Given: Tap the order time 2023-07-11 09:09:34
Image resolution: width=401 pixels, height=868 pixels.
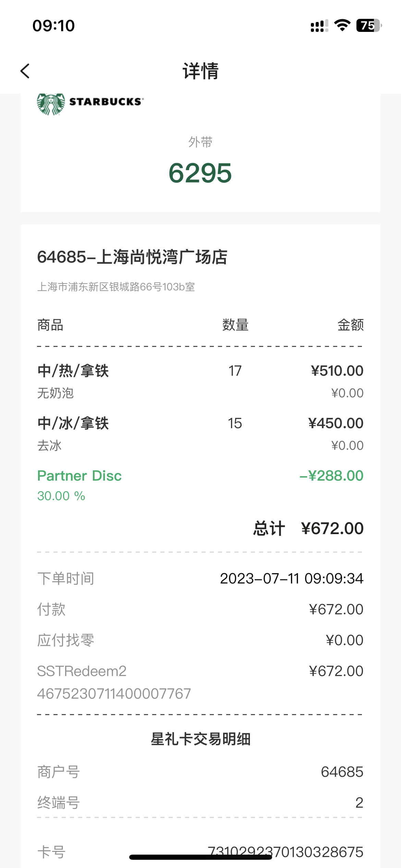Looking at the screenshot, I should [292, 579].
